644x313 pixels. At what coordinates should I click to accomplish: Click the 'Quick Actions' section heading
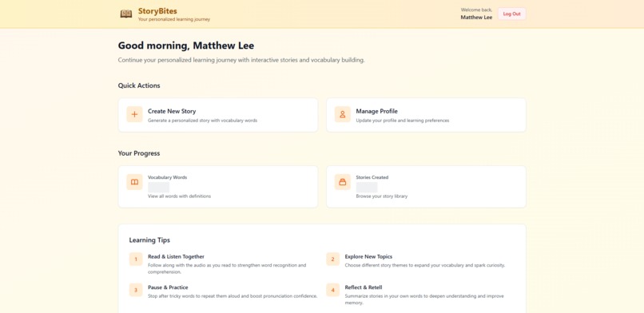tap(139, 85)
